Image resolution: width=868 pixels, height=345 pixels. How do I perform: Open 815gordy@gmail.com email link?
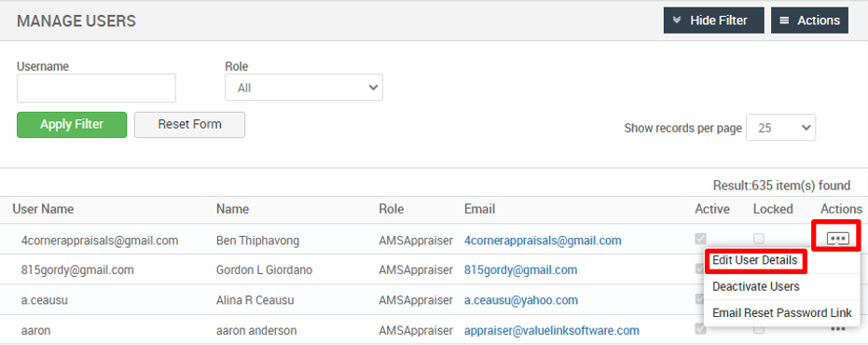[x=520, y=270]
